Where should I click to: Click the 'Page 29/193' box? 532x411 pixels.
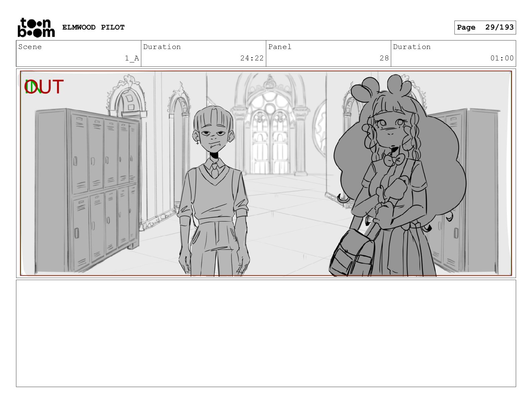[485, 28]
